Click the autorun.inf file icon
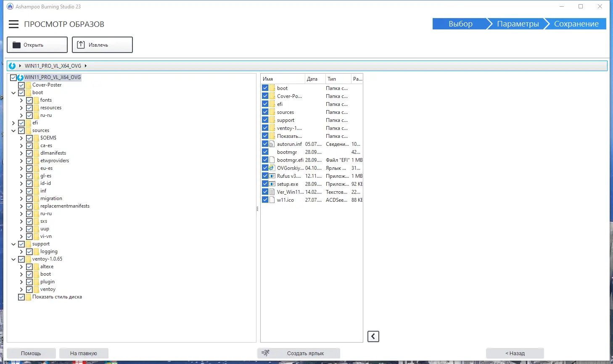The image size is (613, 364). 272,144
